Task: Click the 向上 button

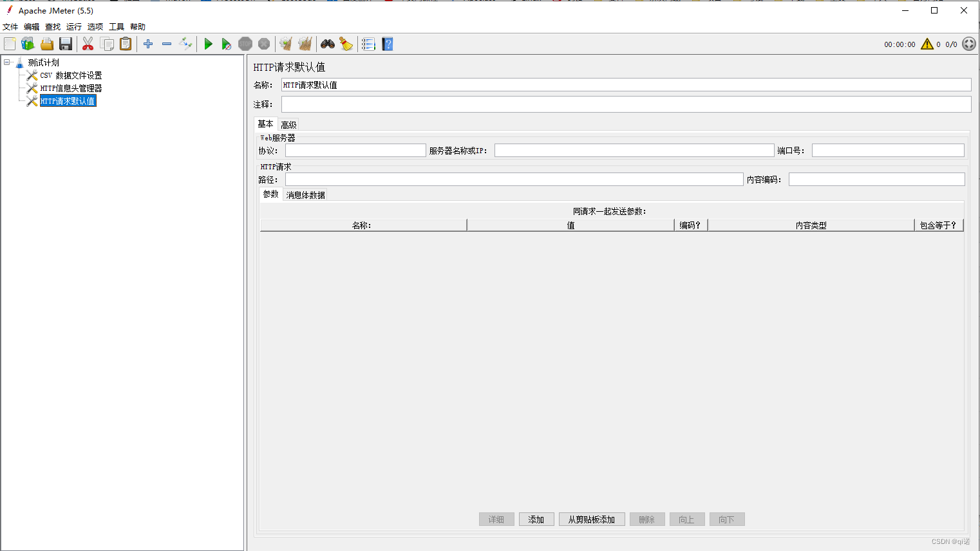Action: pyautogui.click(x=687, y=519)
